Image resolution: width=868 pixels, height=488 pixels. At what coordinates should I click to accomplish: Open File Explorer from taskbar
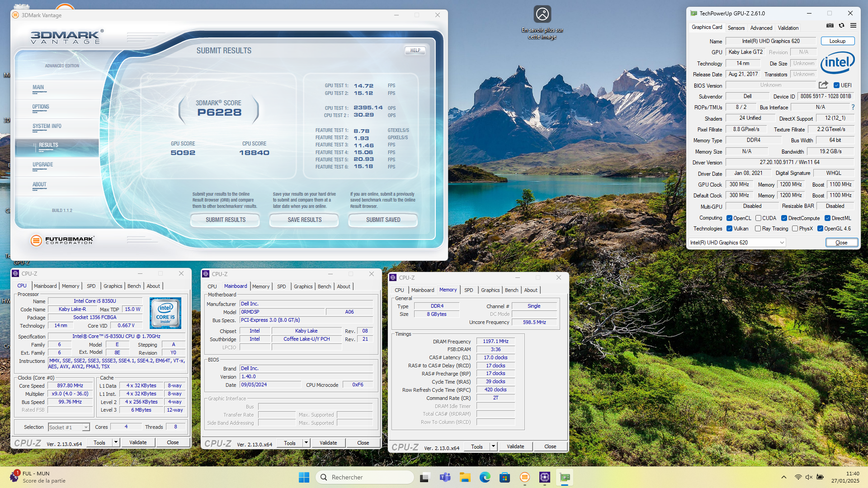click(x=465, y=477)
